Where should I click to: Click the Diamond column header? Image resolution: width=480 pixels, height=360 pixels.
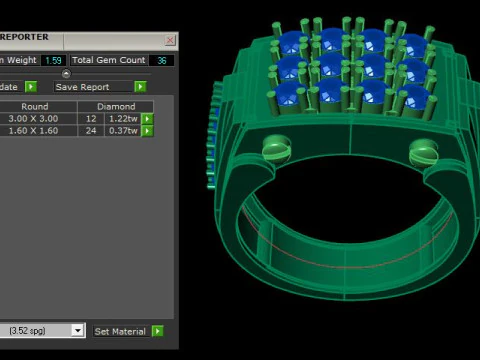[x=116, y=107]
